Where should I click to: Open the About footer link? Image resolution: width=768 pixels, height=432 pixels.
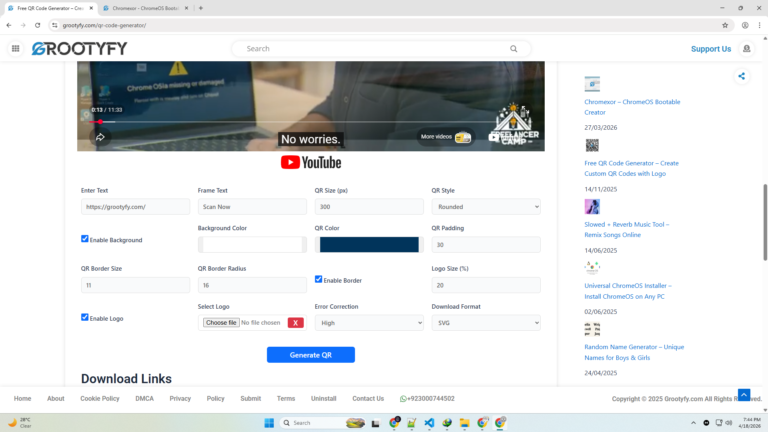coord(56,399)
